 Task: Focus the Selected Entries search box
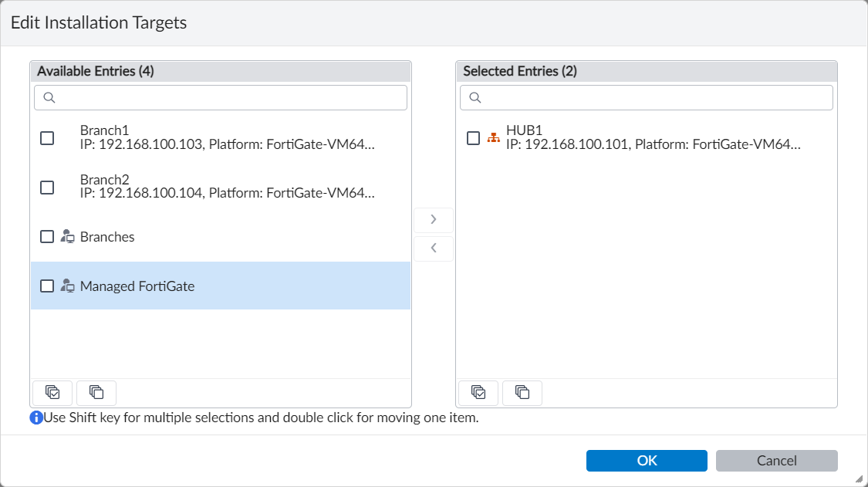pos(656,98)
